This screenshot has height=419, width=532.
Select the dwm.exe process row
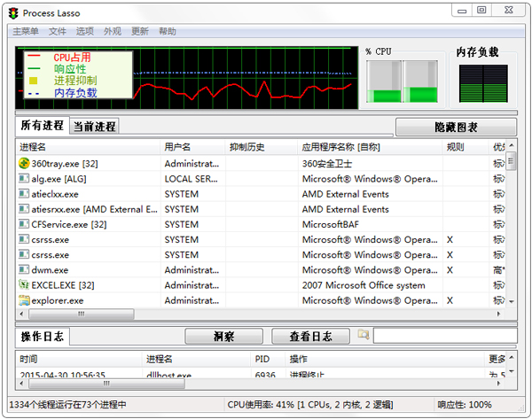261,270
